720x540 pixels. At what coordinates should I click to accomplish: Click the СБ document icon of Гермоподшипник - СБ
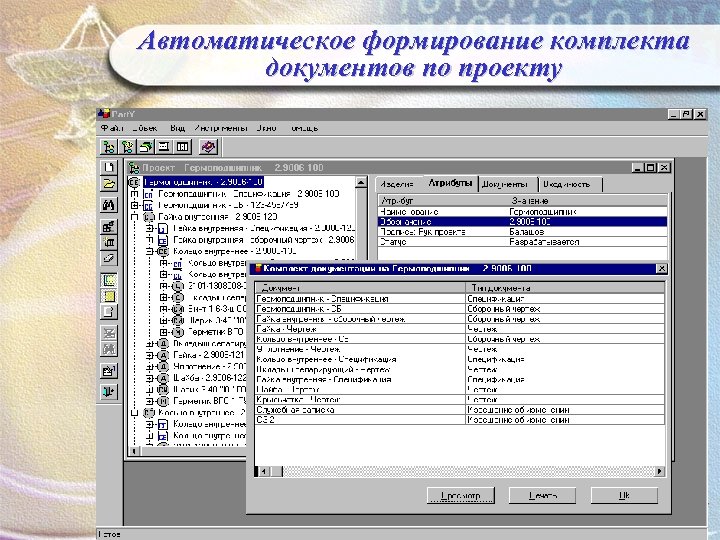148,206
